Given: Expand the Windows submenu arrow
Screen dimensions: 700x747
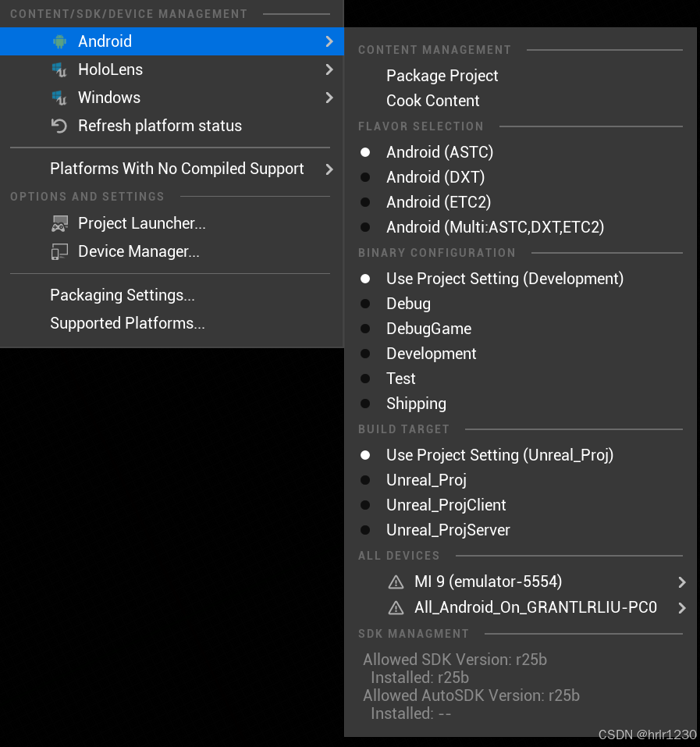Looking at the screenshot, I should [329, 98].
